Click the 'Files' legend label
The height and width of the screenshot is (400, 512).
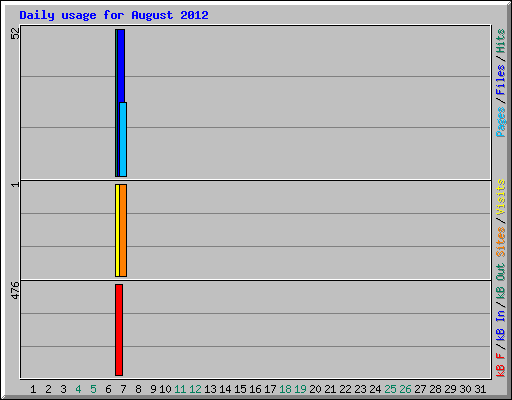500,80
